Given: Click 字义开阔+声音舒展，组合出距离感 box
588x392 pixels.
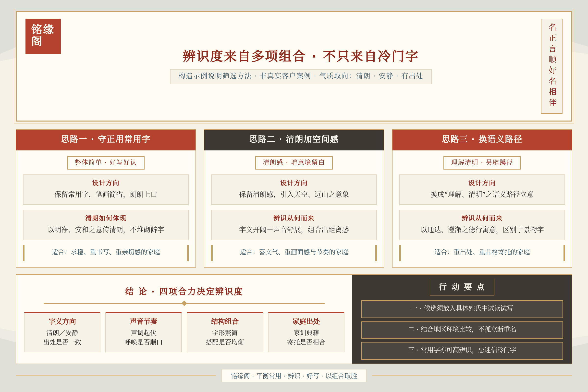Looking at the screenshot, I should [294, 225].
